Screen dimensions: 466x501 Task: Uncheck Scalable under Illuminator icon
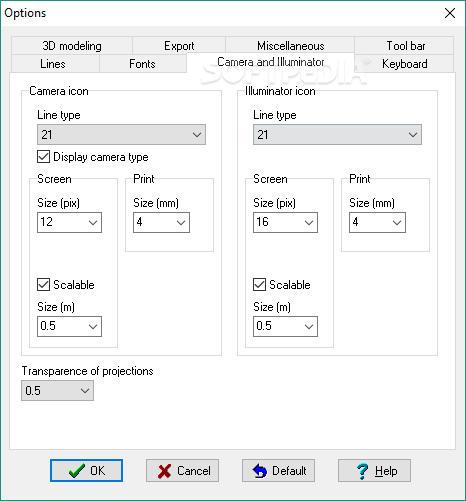tap(259, 285)
